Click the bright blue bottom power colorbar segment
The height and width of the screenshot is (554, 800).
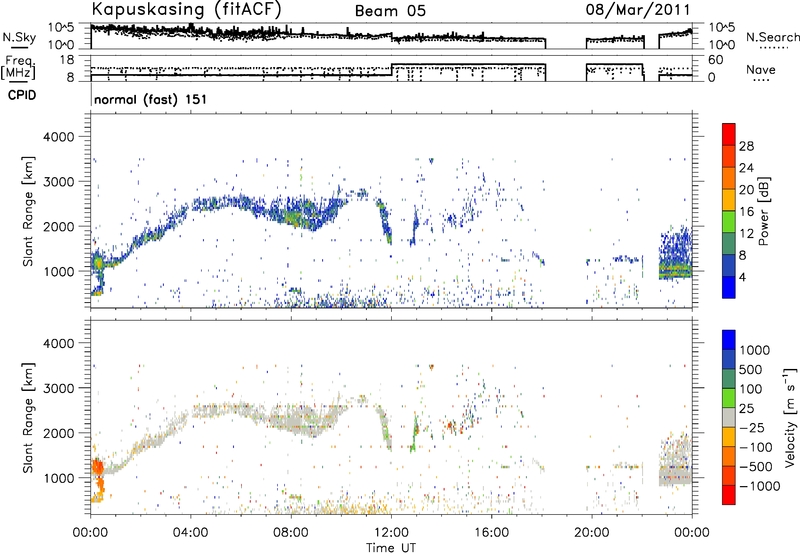click(729, 287)
